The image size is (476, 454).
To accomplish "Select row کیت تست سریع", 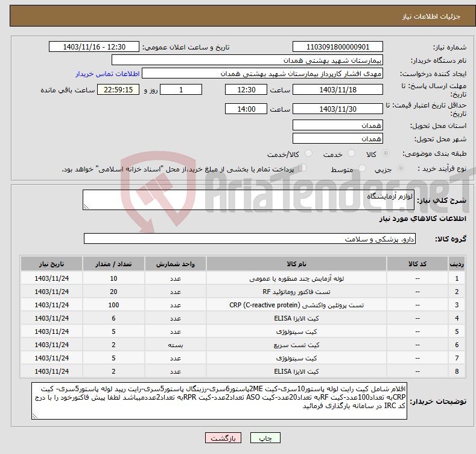I will [243, 345].
